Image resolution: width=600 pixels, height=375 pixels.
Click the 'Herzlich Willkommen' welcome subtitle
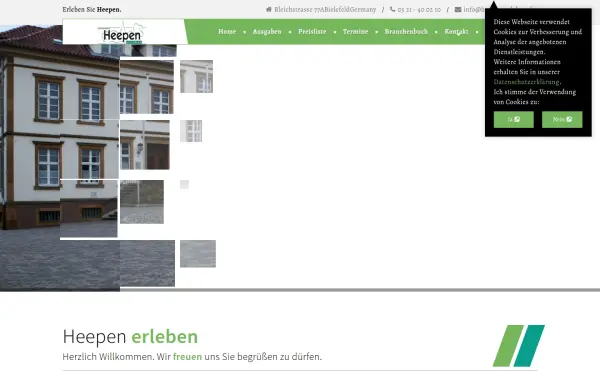click(192, 357)
